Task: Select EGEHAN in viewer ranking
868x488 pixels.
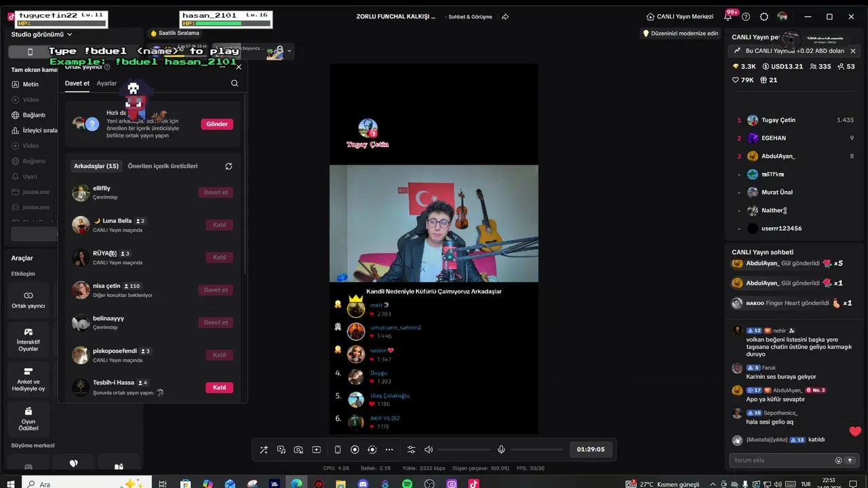Action: (x=795, y=138)
